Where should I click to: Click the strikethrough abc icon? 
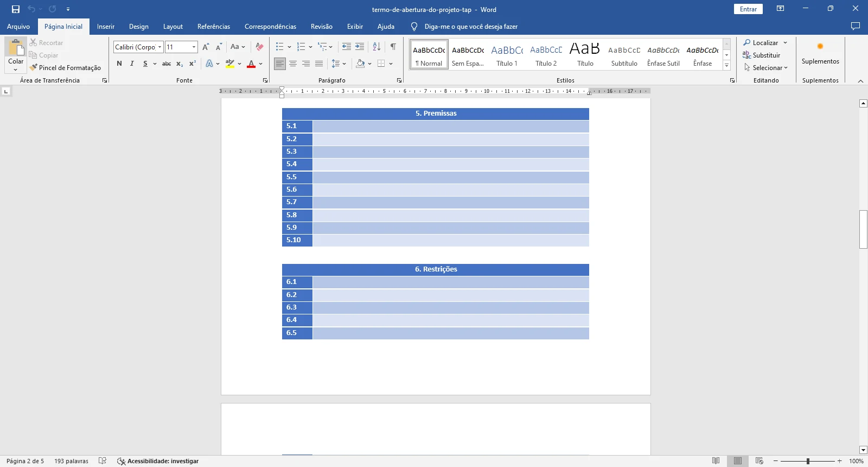[167, 64]
